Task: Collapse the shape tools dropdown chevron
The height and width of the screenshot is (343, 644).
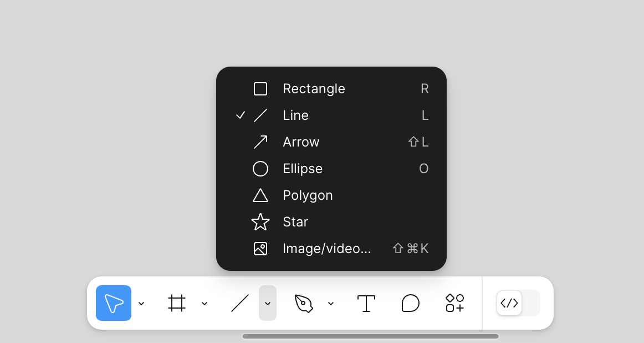Action: point(268,303)
